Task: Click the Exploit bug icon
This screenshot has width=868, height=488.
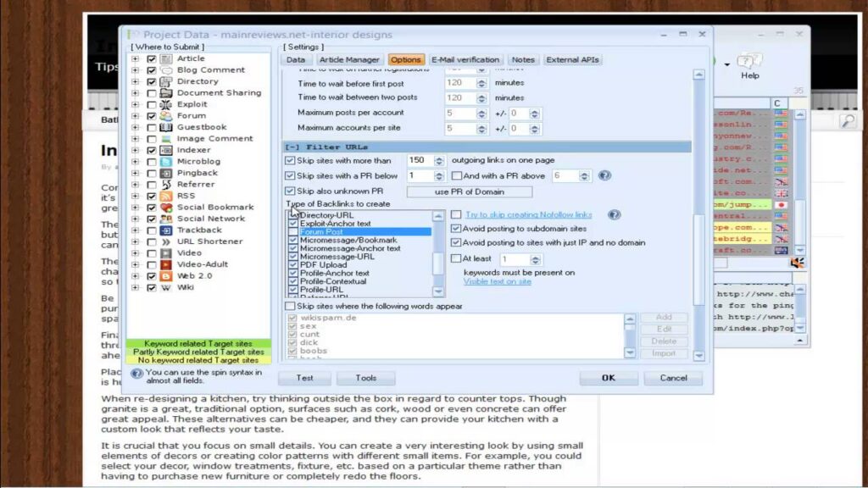Action: tap(165, 104)
